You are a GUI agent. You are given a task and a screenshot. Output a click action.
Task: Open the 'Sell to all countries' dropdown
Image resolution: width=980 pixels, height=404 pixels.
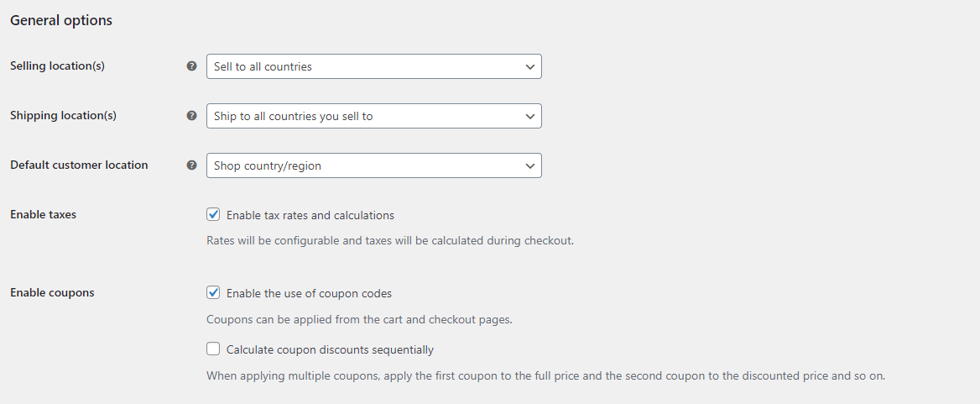373,66
